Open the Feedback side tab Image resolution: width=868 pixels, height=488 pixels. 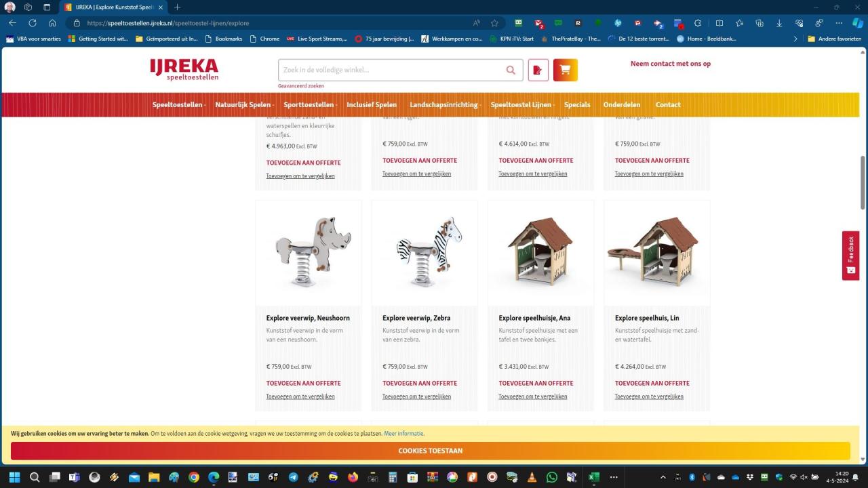(850, 256)
